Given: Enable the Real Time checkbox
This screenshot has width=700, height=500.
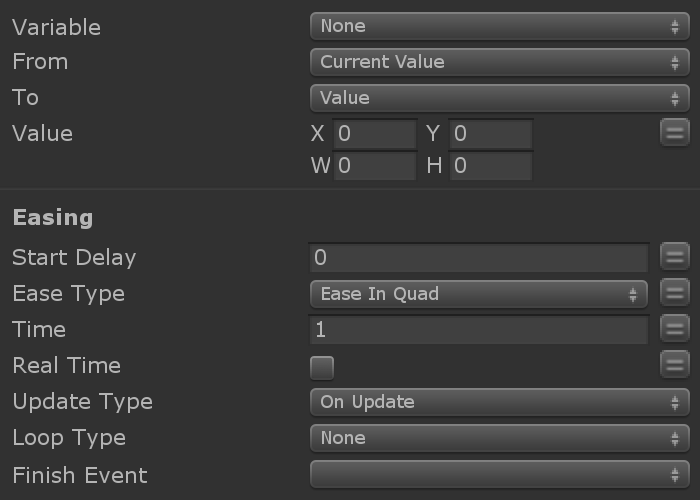Looking at the screenshot, I should click(322, 367).
